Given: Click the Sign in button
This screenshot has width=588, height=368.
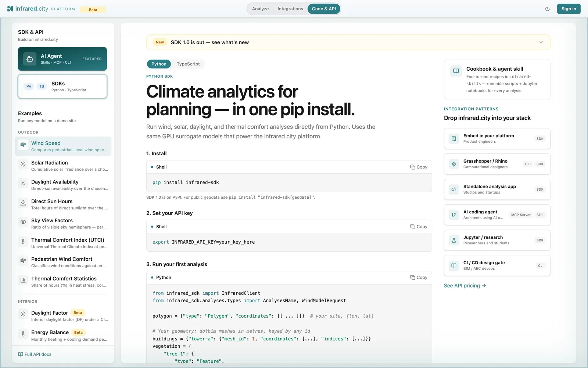Looking at the screenshot, I should (569, 9).
